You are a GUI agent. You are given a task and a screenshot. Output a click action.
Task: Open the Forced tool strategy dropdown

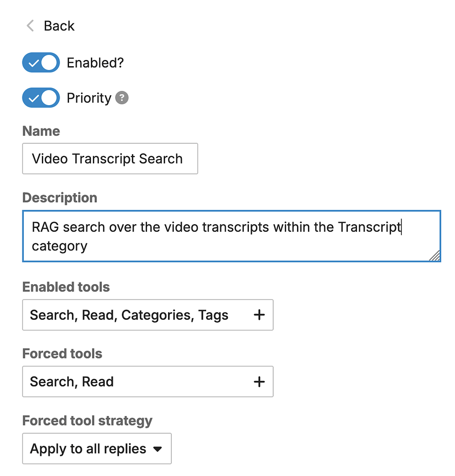97,449
